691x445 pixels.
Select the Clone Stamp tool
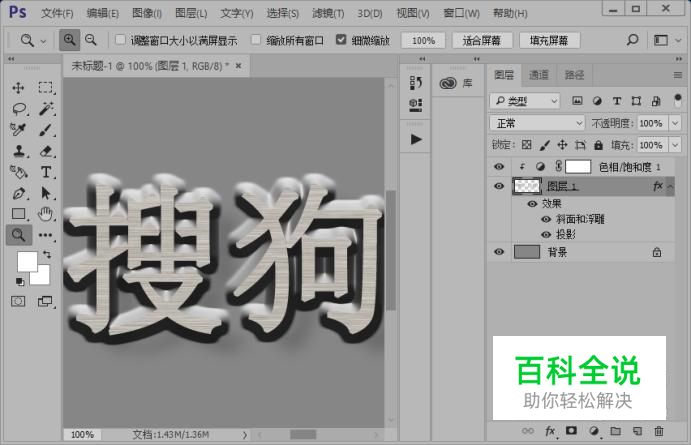tap(19, 151)
